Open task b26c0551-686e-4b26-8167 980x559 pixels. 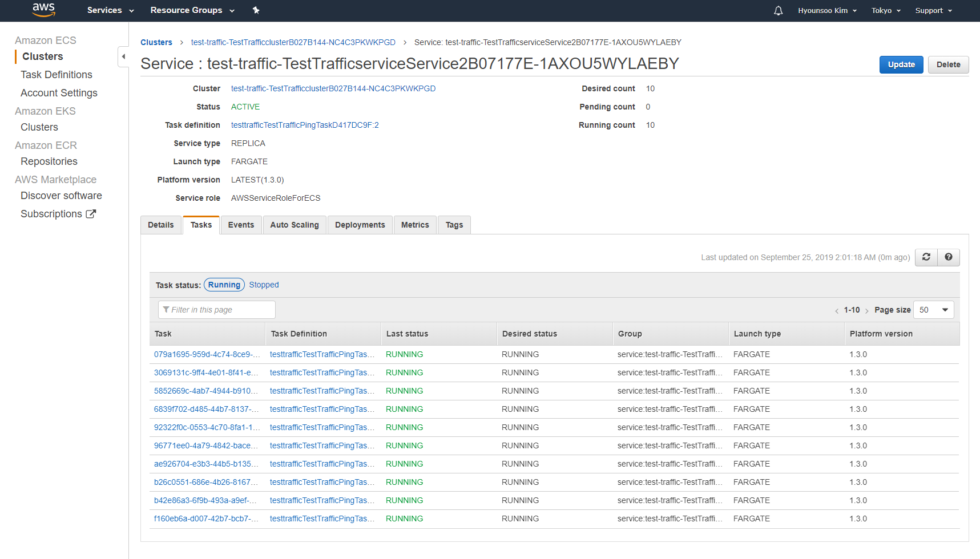tap(206, 482)
